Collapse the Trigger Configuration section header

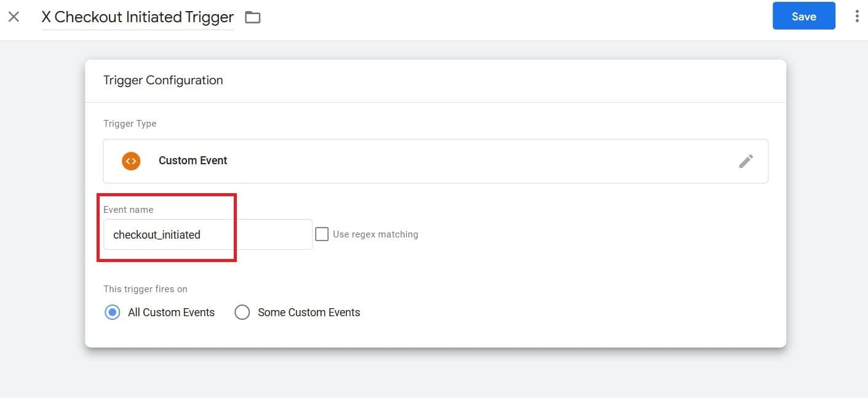[x=163, y=80]
